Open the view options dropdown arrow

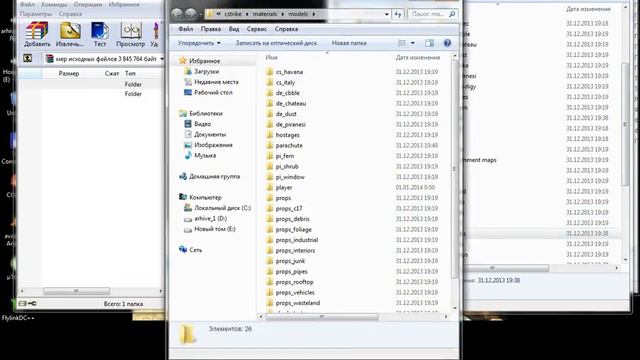[413, 43]
